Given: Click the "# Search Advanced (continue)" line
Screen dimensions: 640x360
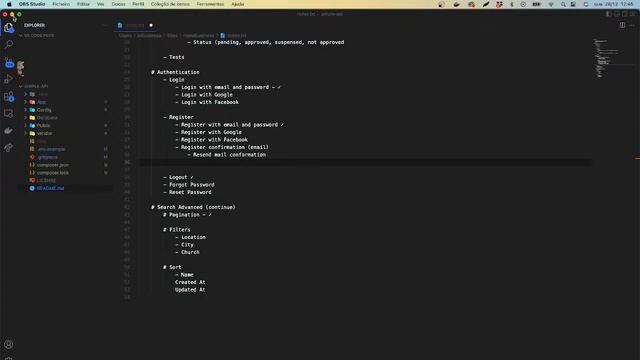Looking at the screenshot, I should click(193, 207).
